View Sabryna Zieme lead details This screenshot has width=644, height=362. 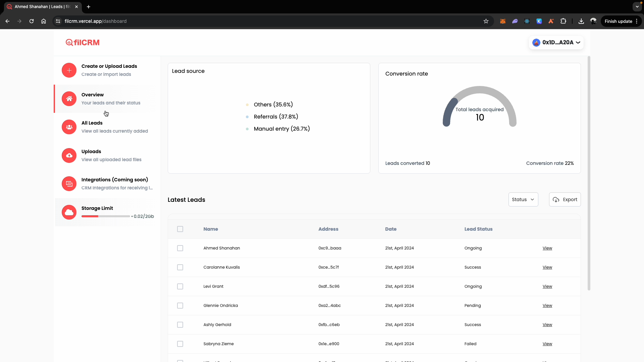(547, 344)
